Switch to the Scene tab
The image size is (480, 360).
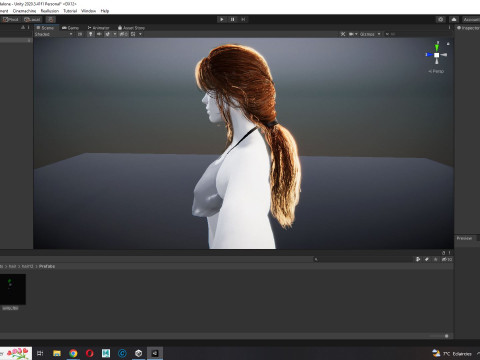pyautogui.click(x=45, y=28)
